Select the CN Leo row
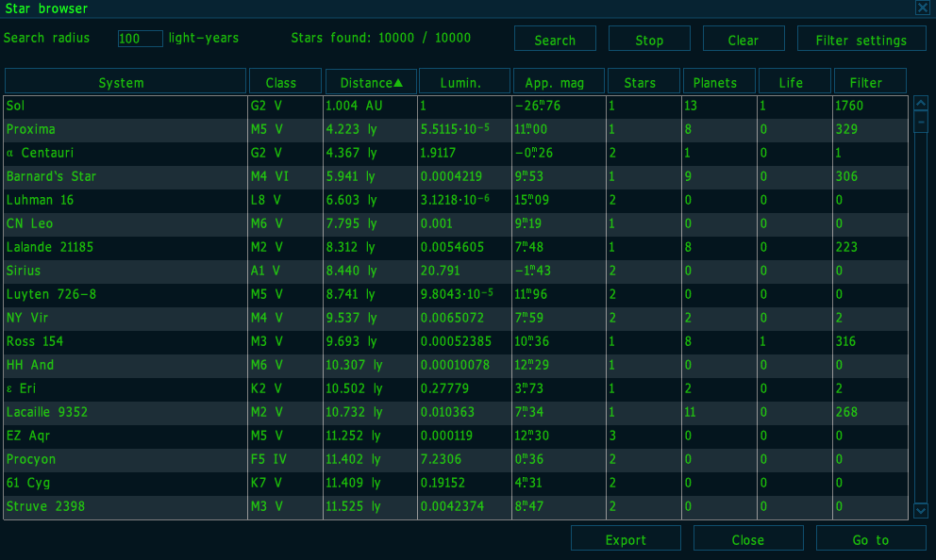The height and width of the screenshot is (560, 936). 456,223
